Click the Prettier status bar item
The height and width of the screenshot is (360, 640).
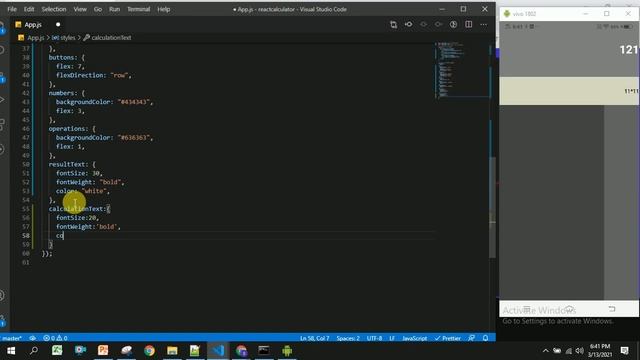pos(448,338)
